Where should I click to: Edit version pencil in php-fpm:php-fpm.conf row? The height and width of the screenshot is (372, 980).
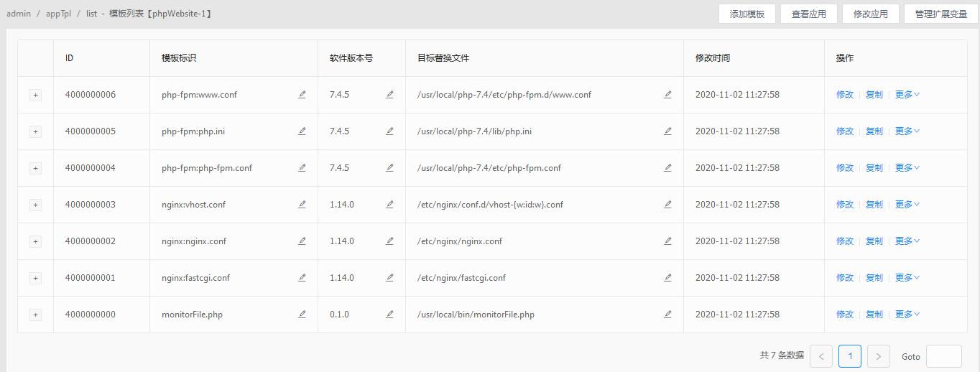389,168
